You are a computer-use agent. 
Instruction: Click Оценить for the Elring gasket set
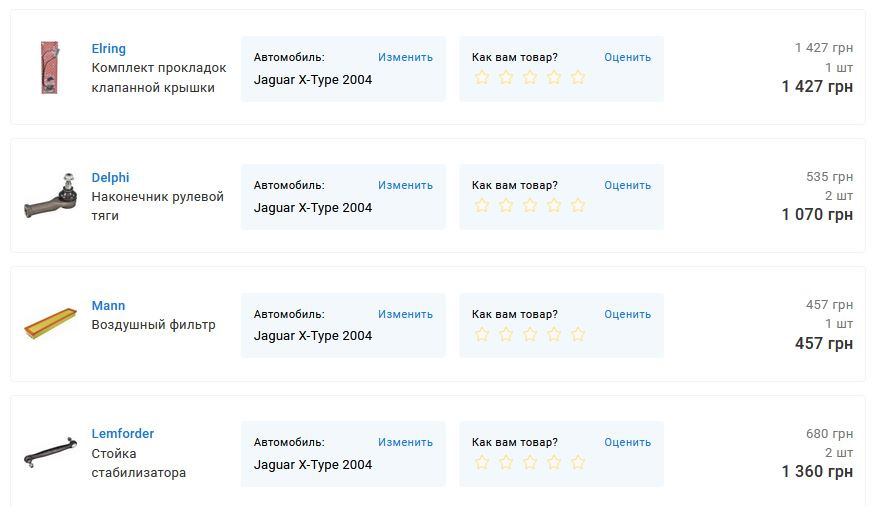pyautogui.click(x=627, y=57)
